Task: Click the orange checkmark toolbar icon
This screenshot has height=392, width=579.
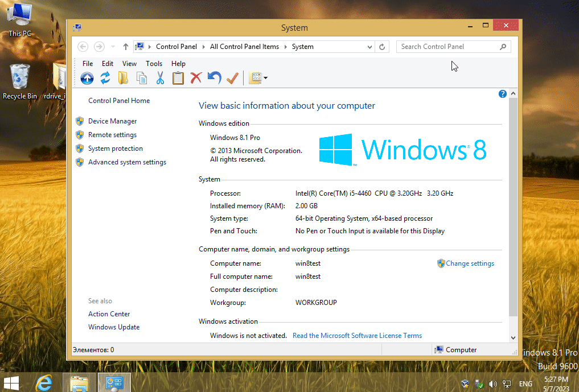Action: [x=233, y=78]
